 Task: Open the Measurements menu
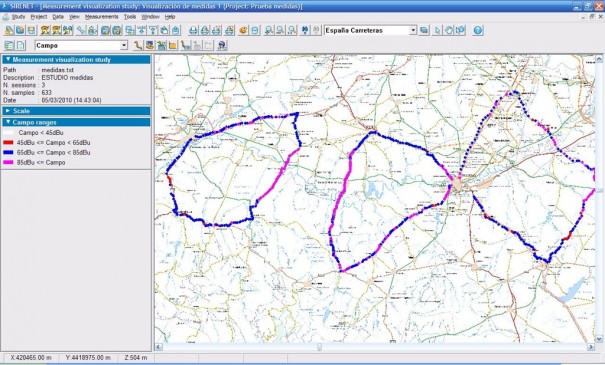[x=101, y=17]
